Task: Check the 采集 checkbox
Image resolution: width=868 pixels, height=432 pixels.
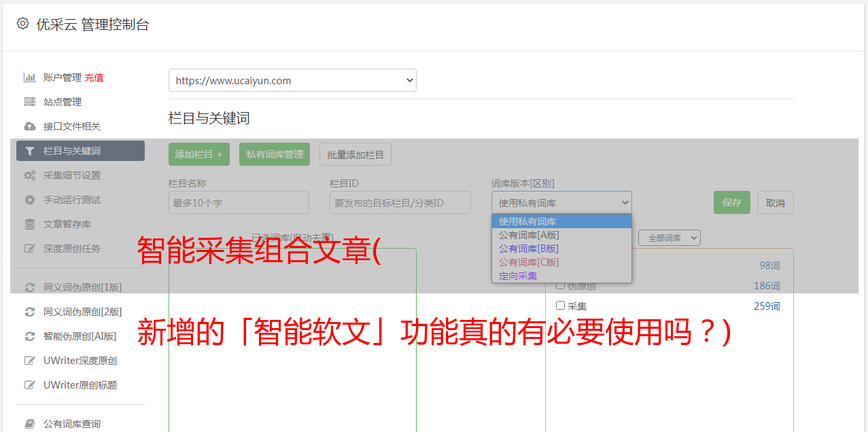Action: pos(561,306)
